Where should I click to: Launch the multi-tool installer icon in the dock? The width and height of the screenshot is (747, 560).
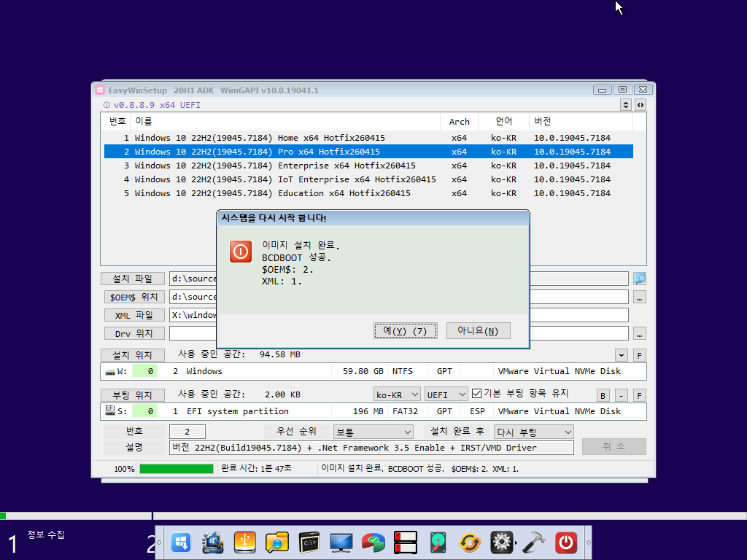(213, 542)
